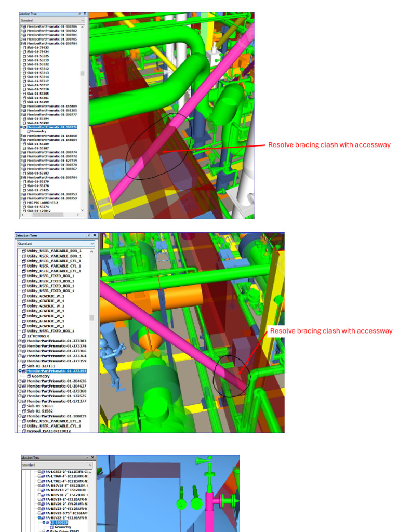Click the Slab-01-79423 item icon
Screen dimensions: 399x532
point(24,48)
